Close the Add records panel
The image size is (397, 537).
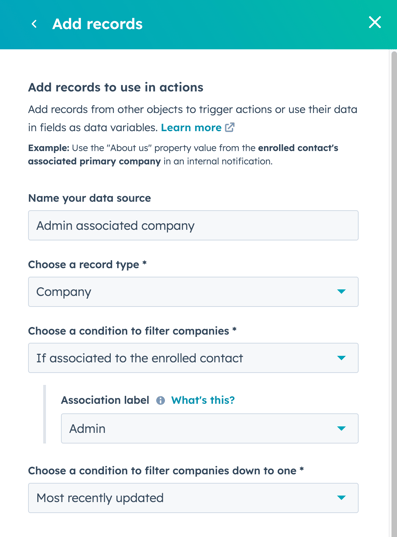[x=375, y=23]
